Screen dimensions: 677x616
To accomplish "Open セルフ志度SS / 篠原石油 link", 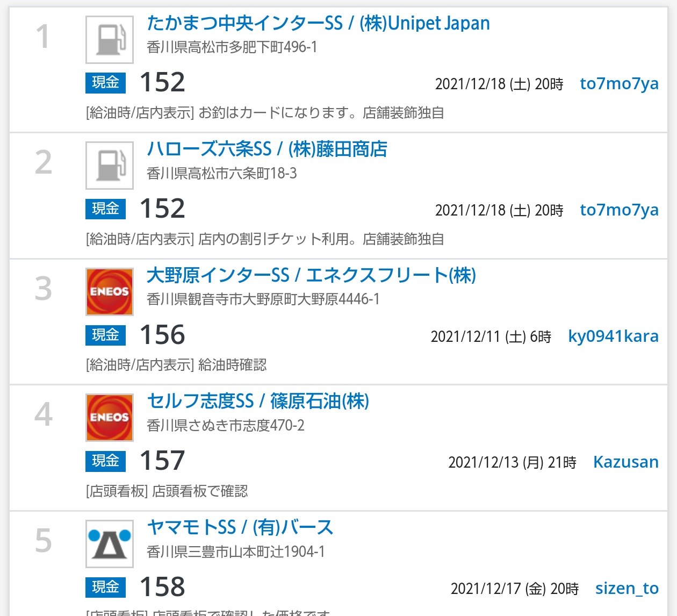I will click(x=258, y=401).
